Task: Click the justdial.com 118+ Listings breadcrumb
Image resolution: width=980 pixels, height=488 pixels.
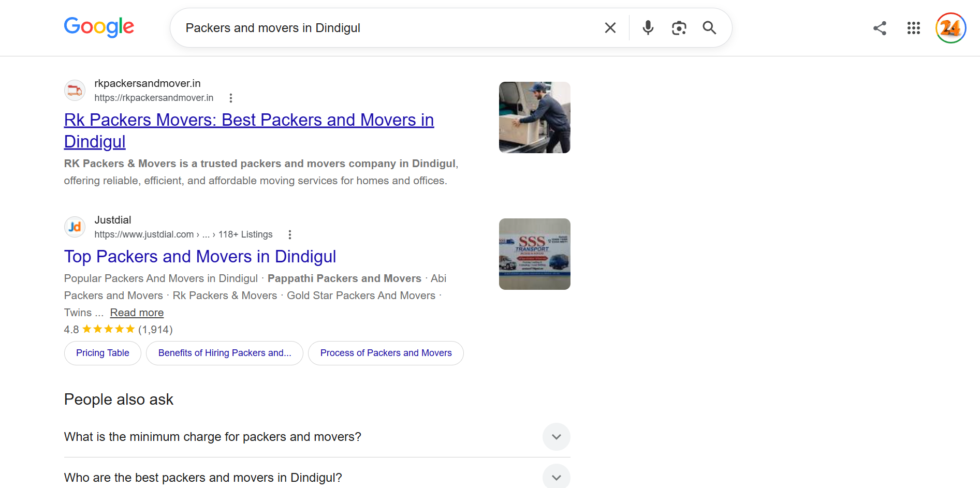Action: (x=183, y=234)
